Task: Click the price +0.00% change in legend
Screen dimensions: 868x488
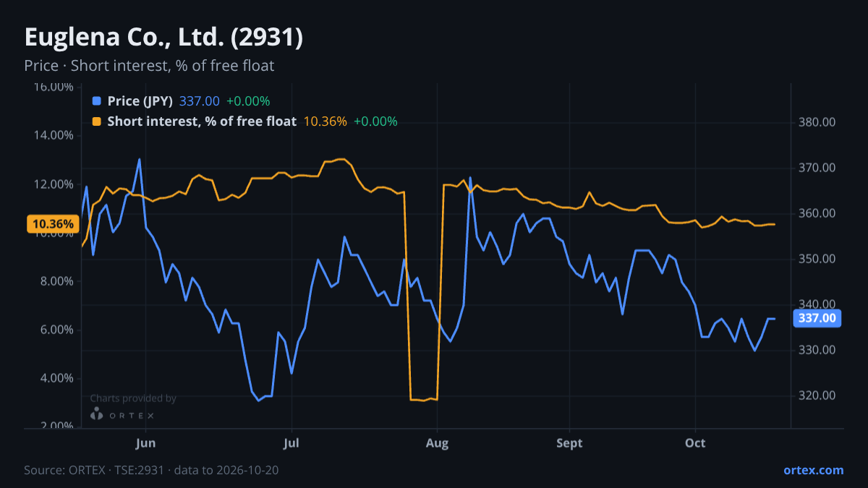Action: click(248, 101)
